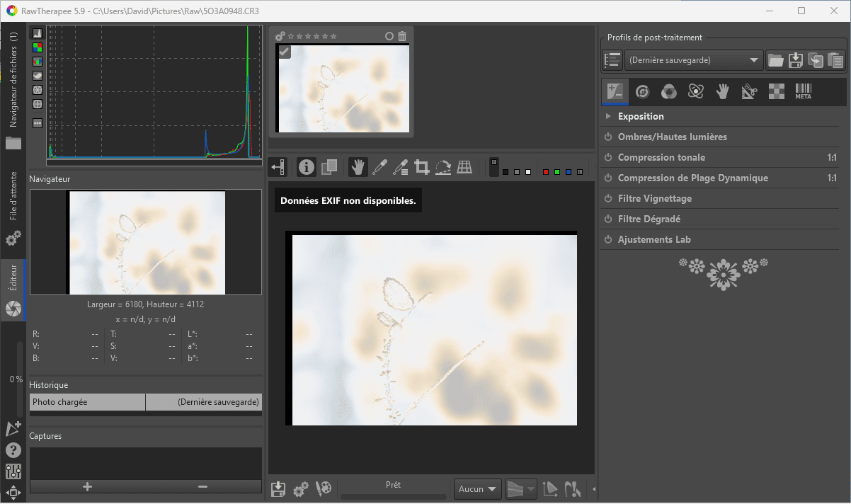Enable Ombres/Hautes lumières with its power toggle
This screenshot has height=504, width=851.
coord(607,137)
